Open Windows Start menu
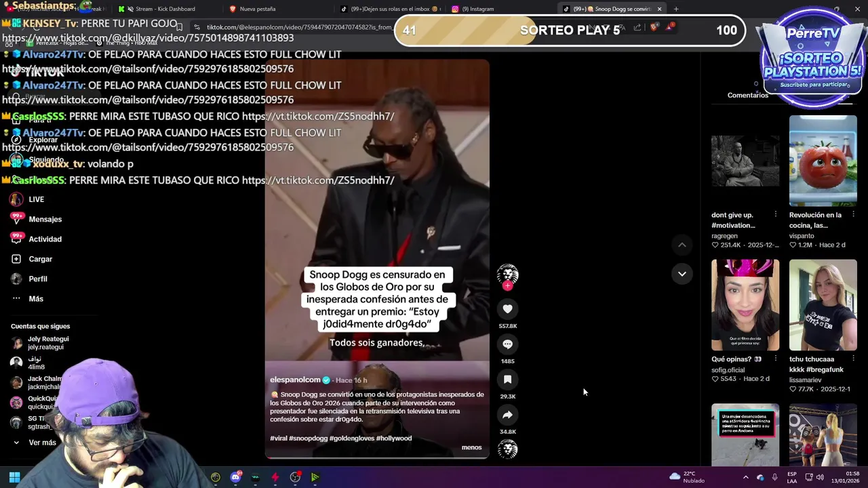This screenshot has width=868, height=488. click(x=14, y=477)
